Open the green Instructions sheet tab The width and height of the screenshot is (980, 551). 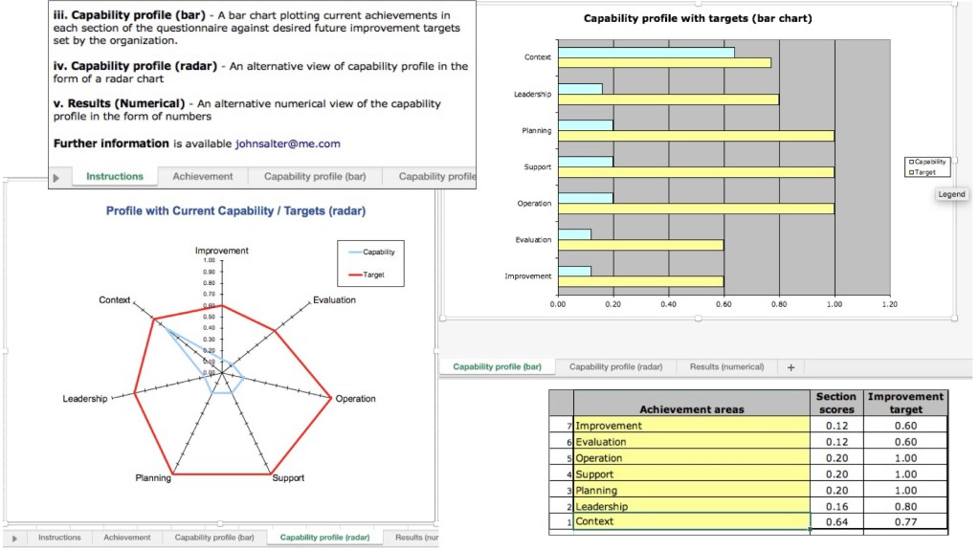click(x=115, y=176)
